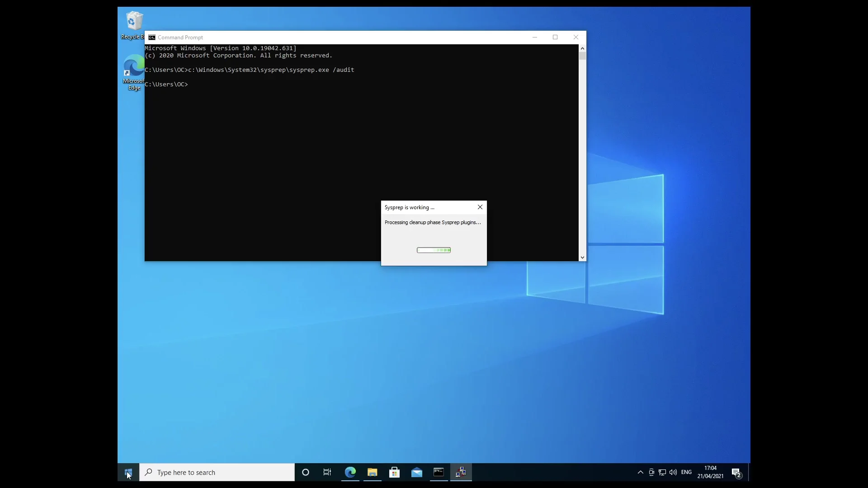Click the sysprep.exe /audit command line

tap(250, 70)
